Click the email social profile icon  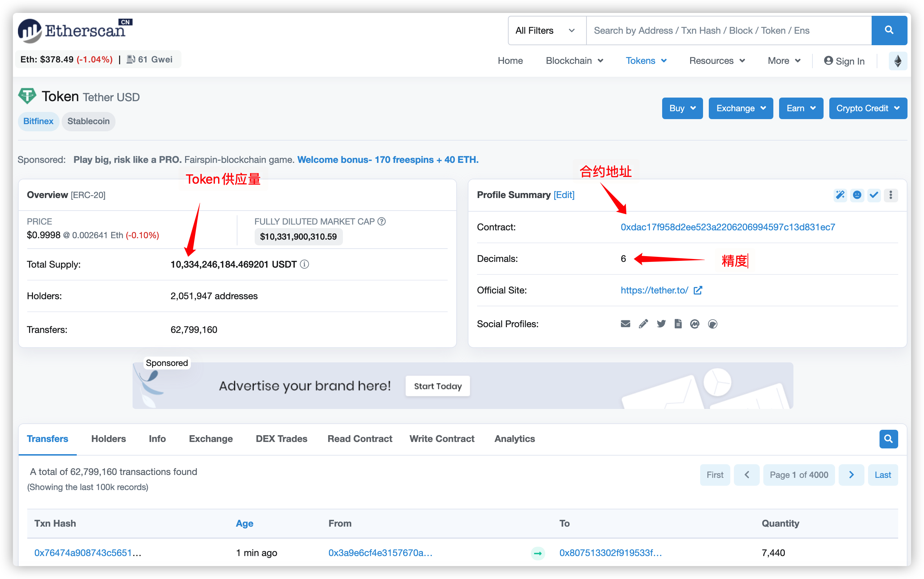click(624, 324)
